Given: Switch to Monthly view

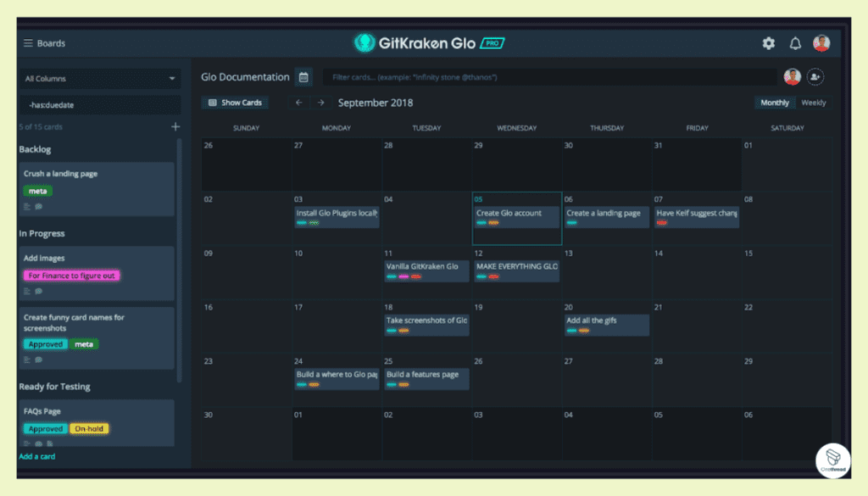Looking at the screenshot, I should click(x=775, y=103).
